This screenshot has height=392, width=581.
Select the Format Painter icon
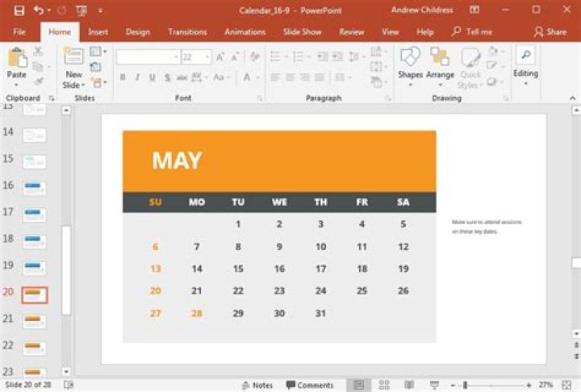point(38,81)
